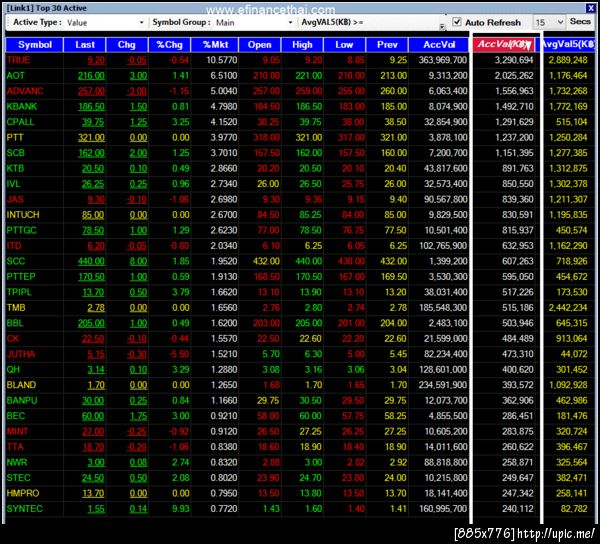Click the sort arrow in AccVal column header
600x544 pixels.
[x=528, y=46]
